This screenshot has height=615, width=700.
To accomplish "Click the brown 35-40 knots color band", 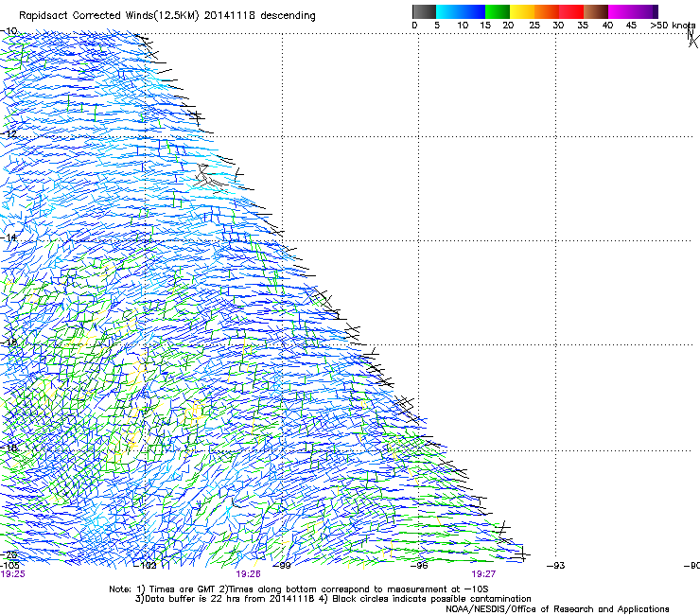I will (596, 11).
